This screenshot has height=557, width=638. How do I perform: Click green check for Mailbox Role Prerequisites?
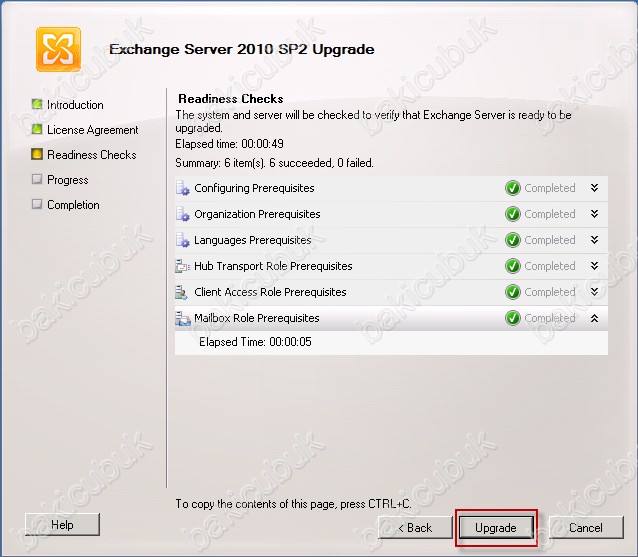coord(513,318)
